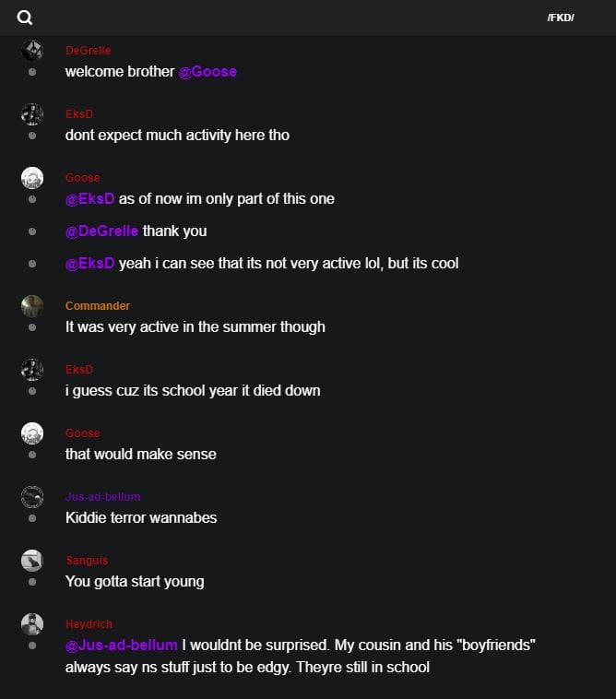Image resolution: width=616 pixels, height=699 pixels.
Task: Open the @Jus-ad-bellum mention in Heydrich's message
Action: [122, 646]
